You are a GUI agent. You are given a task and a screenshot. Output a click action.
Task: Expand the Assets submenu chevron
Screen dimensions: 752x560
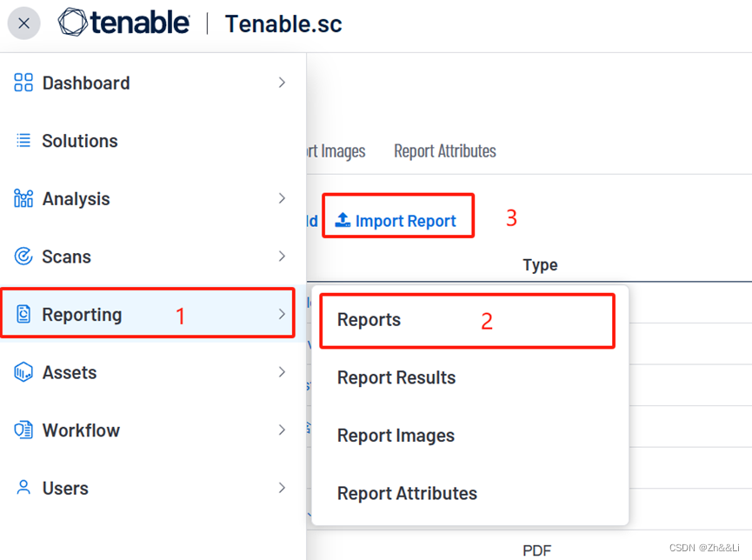[x=282, y=372]
